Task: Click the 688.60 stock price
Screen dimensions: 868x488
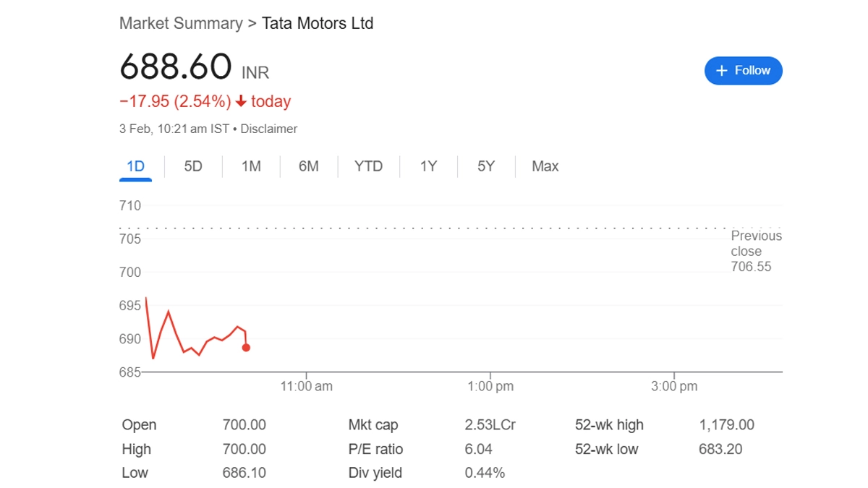Action: (x=175, y=67)
